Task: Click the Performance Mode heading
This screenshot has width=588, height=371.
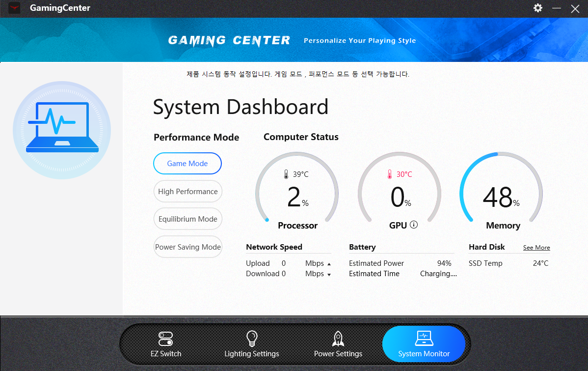Action: point(196,137)
